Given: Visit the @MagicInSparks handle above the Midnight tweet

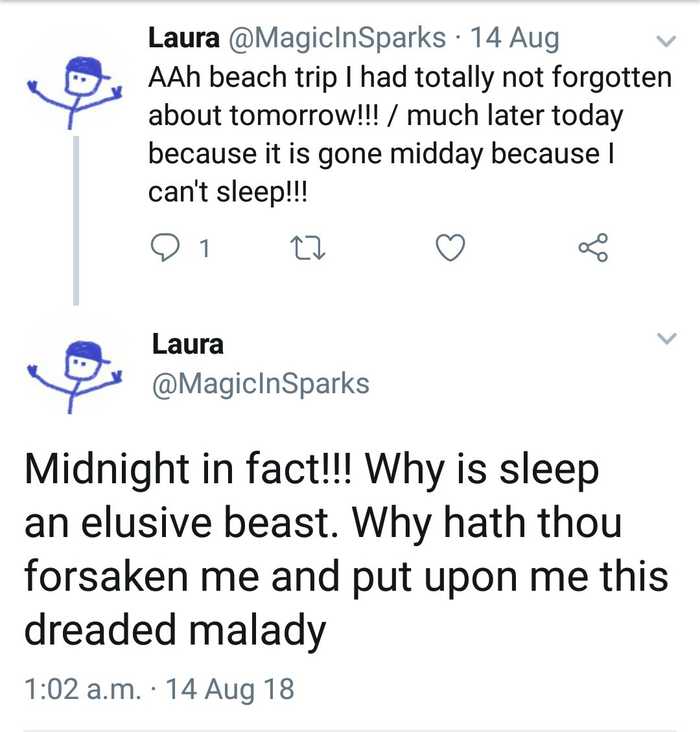Looking at the screenshot, I should point(261,383).
